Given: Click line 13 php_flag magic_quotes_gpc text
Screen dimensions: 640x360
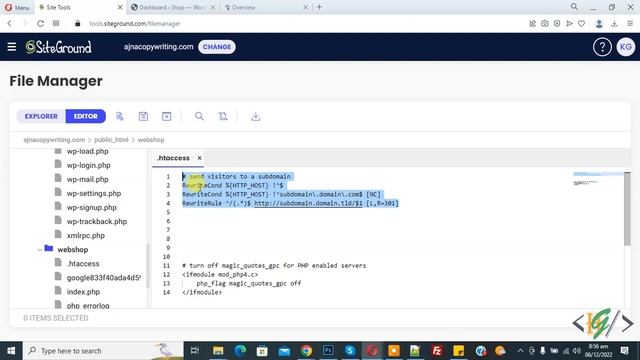Looking at the screenshot, I should point(249,283).
